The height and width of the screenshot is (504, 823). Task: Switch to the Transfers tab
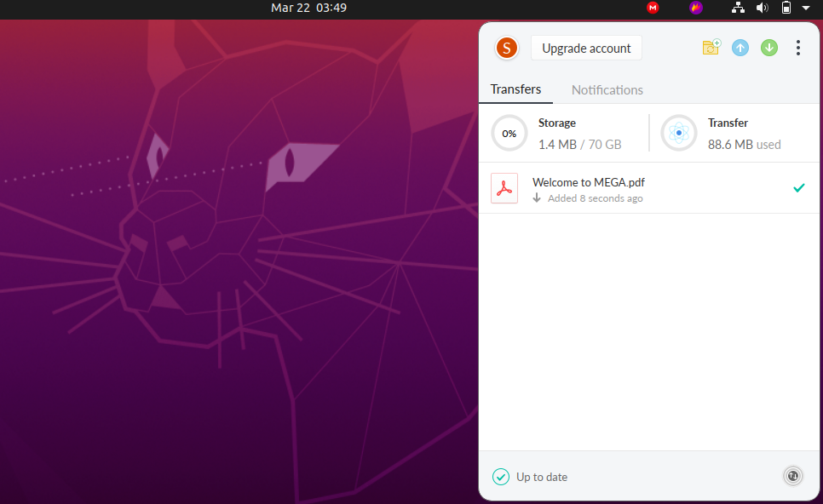click(515, 89)
